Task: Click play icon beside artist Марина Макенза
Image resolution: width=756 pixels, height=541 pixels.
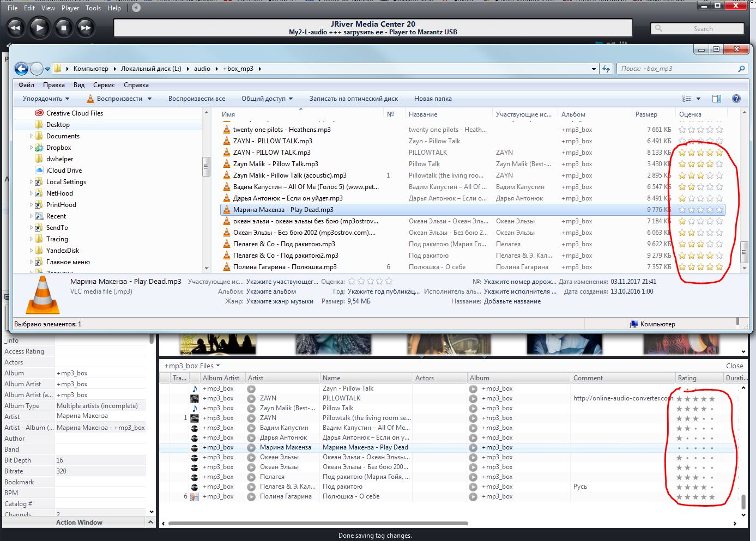Action: (x=251, y=447)
